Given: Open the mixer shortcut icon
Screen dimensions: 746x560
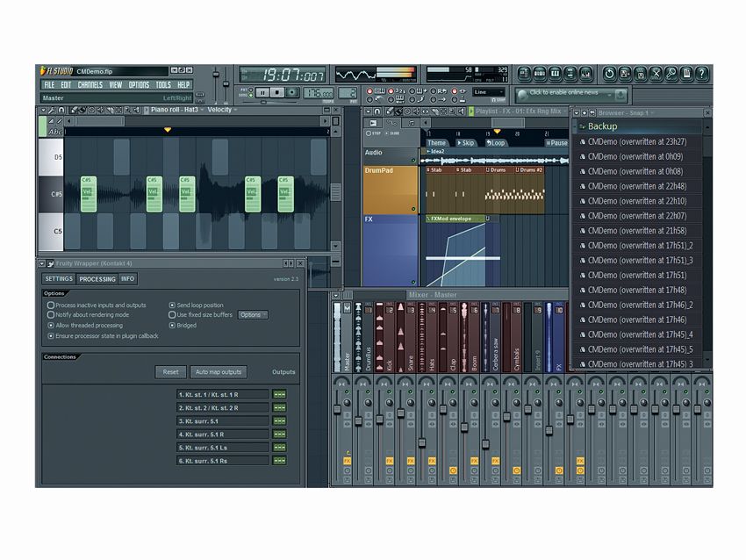Looking at the screenshot, I should (x=585, y=74).
